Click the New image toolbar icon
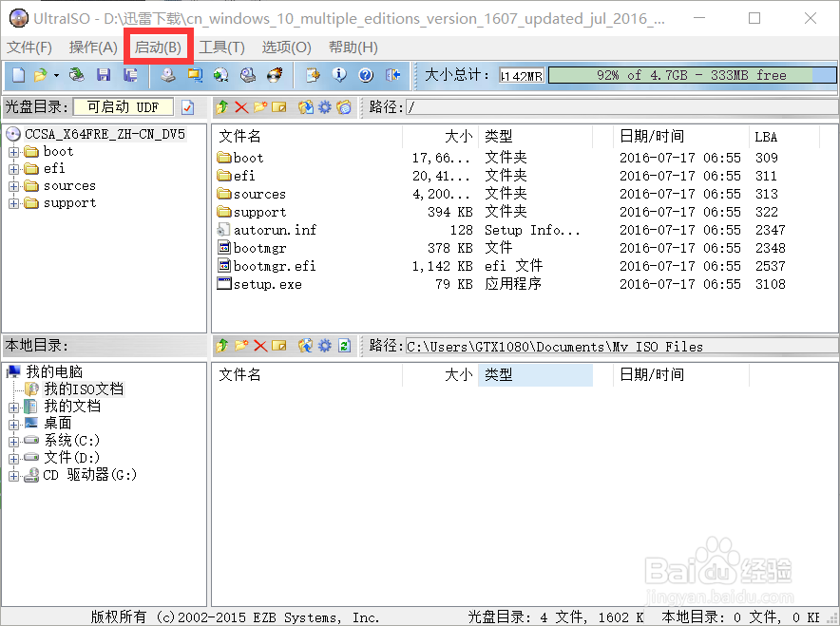The image size is (840, 626). pos(18,75)
